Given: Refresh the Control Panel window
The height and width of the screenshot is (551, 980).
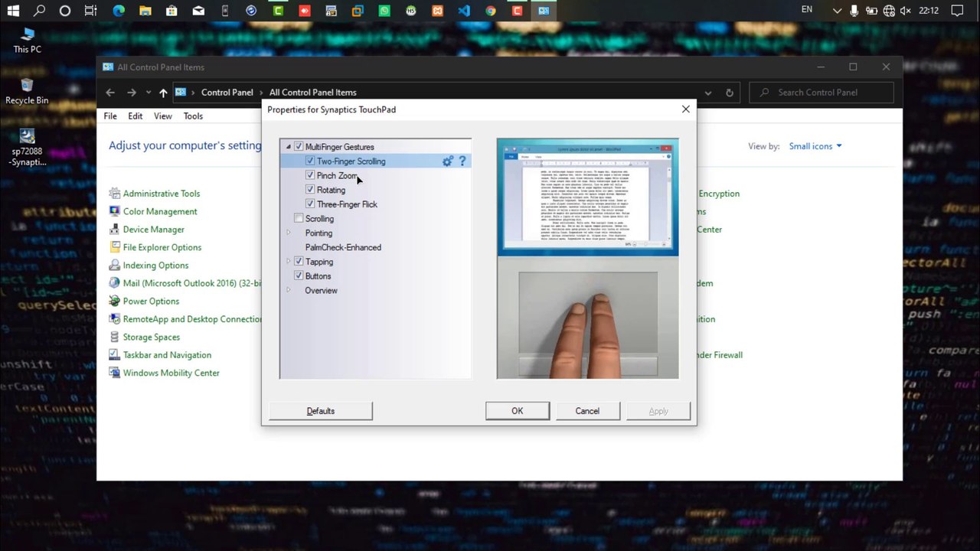Looking at the screenshot, I should click(x=730, y=93).
